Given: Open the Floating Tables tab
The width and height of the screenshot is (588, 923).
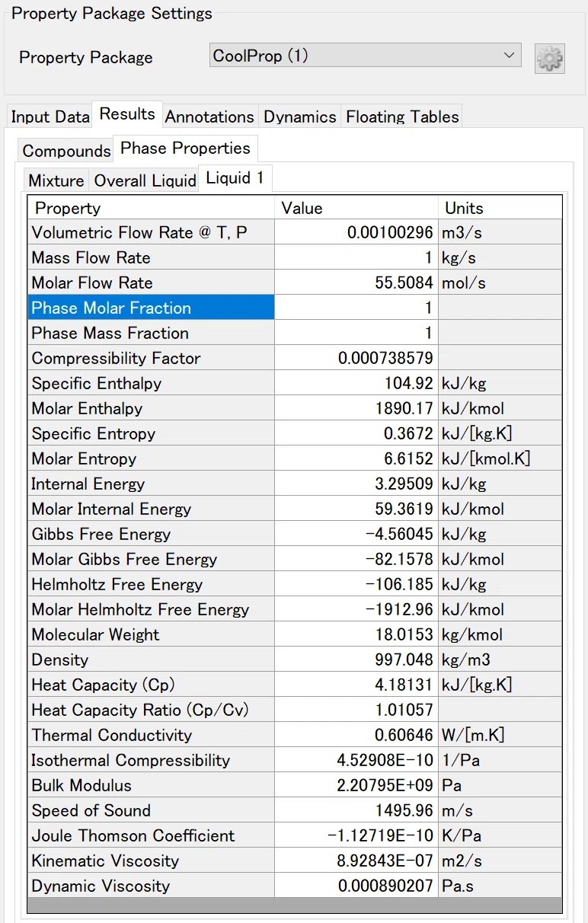Looking at the screenshot, I should (x=402, y=117).
